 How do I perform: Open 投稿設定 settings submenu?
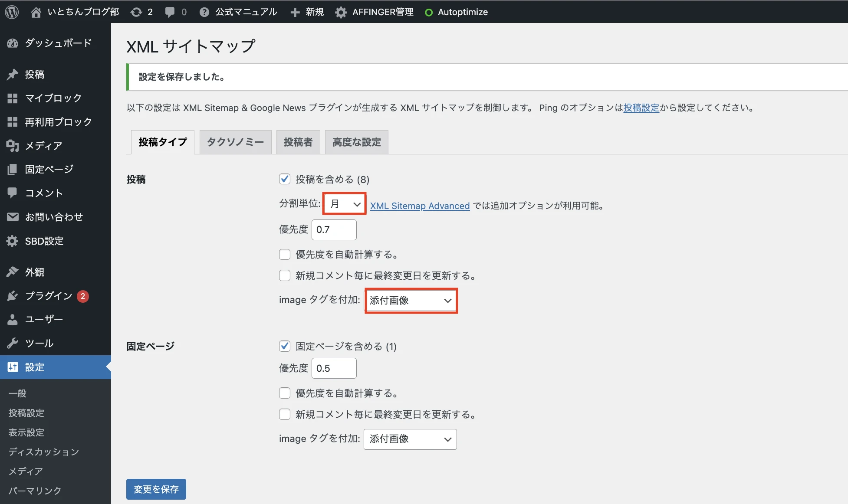pos(26,413)
